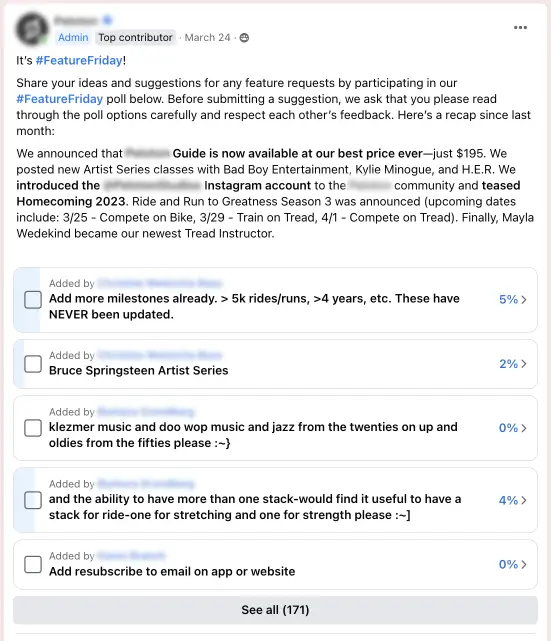This screenshot has width=551, height=641.
Task: Check the Bruce Springsteen Artist Series option
Action: click(33, 364)
